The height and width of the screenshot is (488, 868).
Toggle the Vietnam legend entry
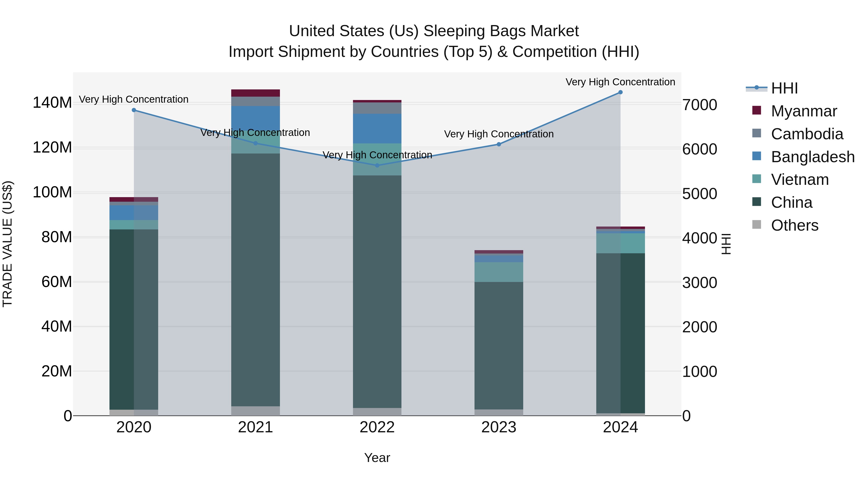point(790,180)
